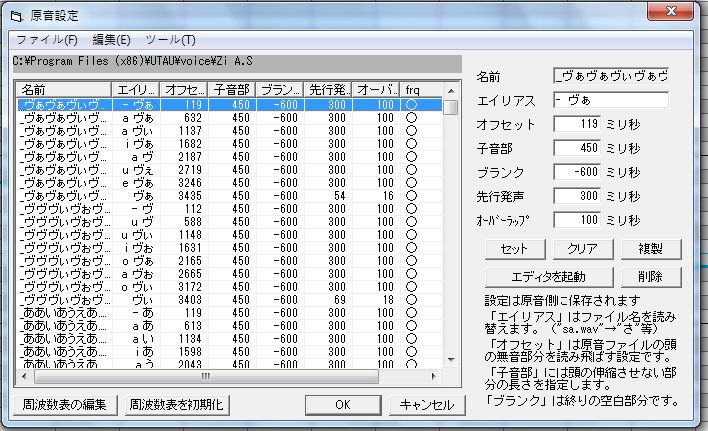The height and width of the screenshot is (431, 708).
Task: Select the row with alias 'o ヴぁ'
Action: tap(230, 261)
